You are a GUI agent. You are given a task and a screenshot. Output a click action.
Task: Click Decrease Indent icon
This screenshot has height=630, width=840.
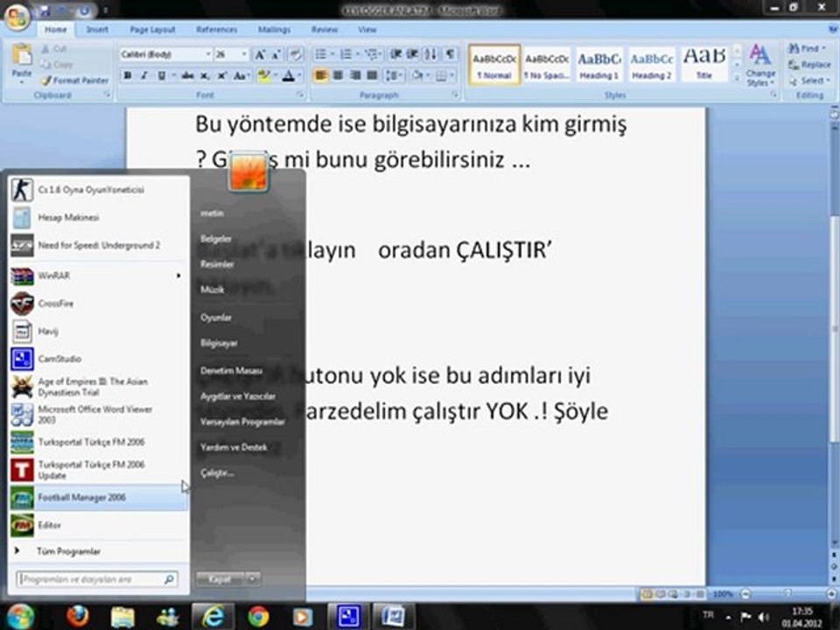(395, 54)
